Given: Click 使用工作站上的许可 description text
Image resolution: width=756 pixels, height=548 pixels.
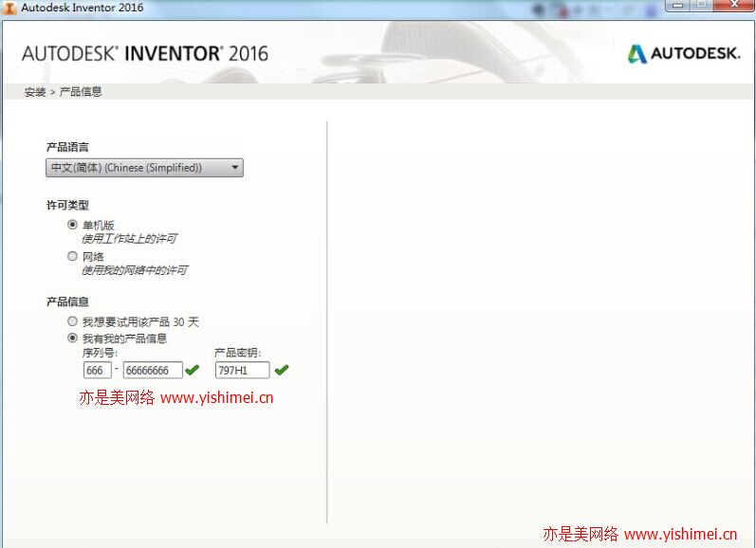Looking at the screenshot, I should 130,239.
